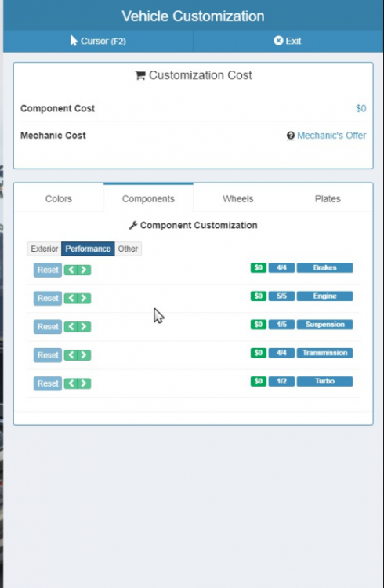Click the Suspension label badge

324,325
